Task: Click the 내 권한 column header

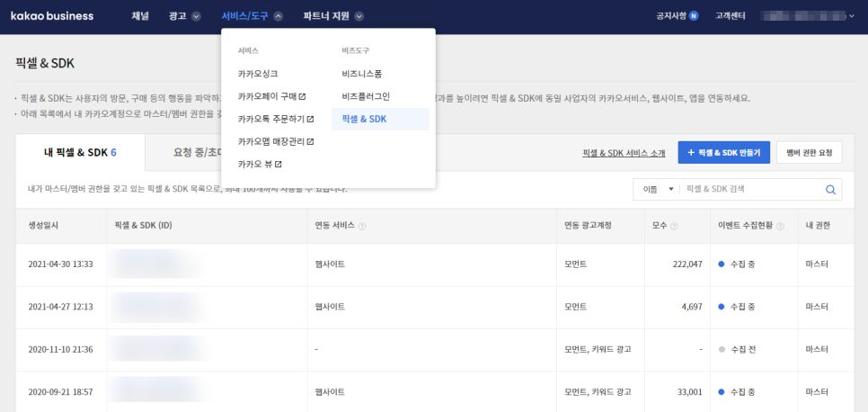Action: click(x=819, y=226)
